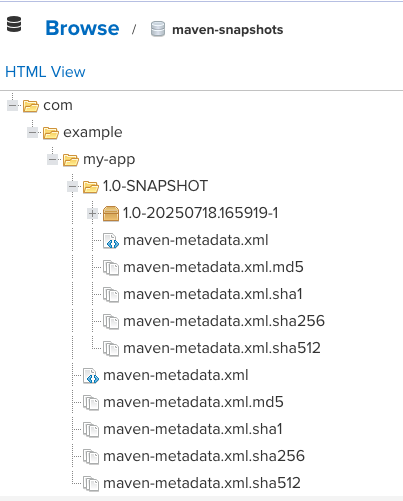The image size is (403, 501).
Task: Click the XML icon of bottom maven-metadata.xml
Action: (91, 376)
